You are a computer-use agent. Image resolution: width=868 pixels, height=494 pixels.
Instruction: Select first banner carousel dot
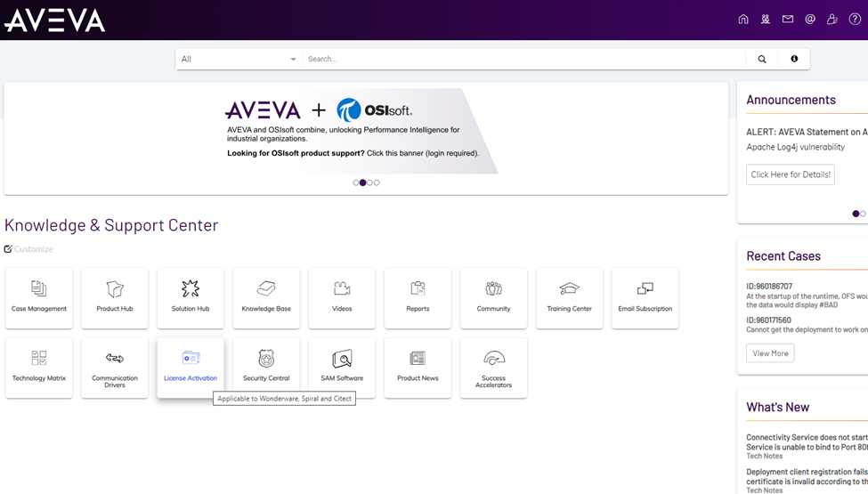pos(355,182)
